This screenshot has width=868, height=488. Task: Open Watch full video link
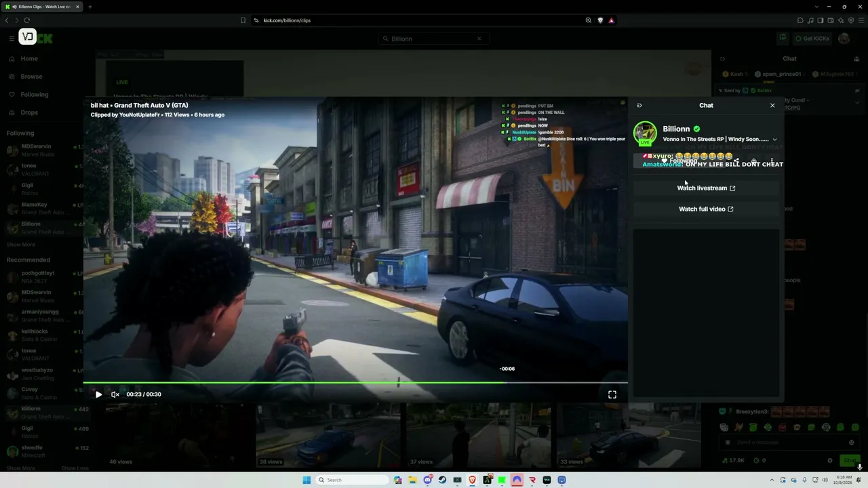706,209
